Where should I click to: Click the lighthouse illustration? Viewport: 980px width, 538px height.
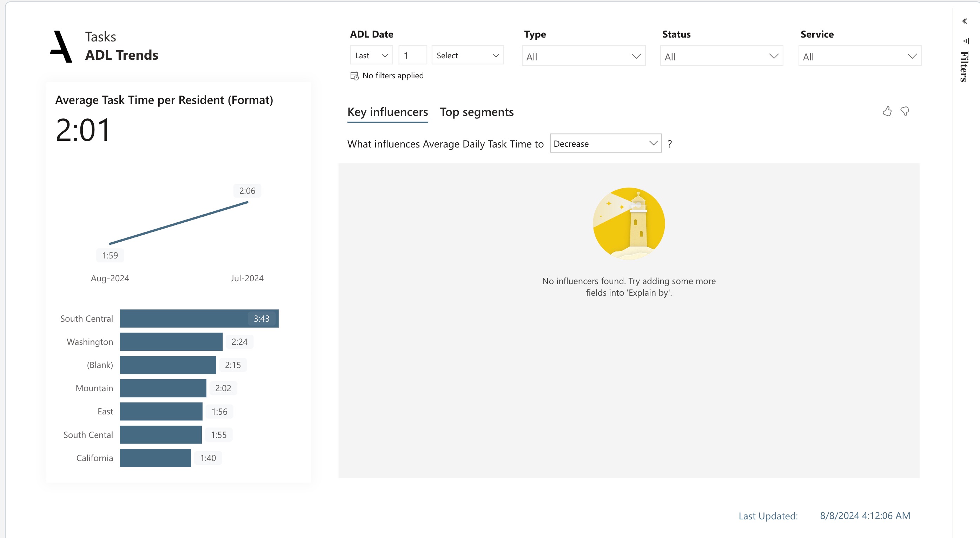click(629, 223)
